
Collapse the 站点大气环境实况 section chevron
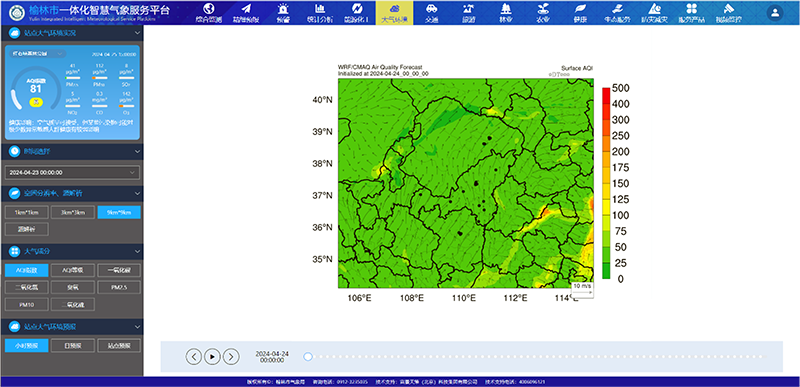coord(137,33)
